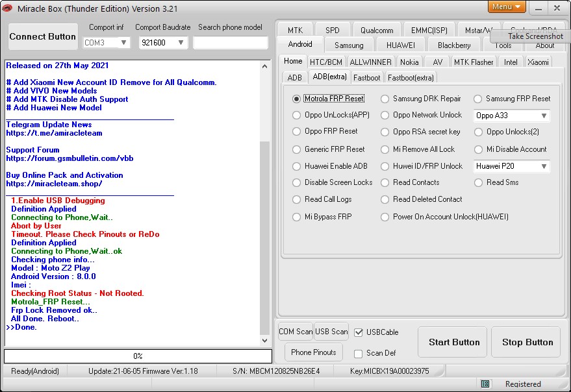Switch to the SPD tab
Image resolution: width=571 pixels, height=392 pixels.
[x=333, y=30]
